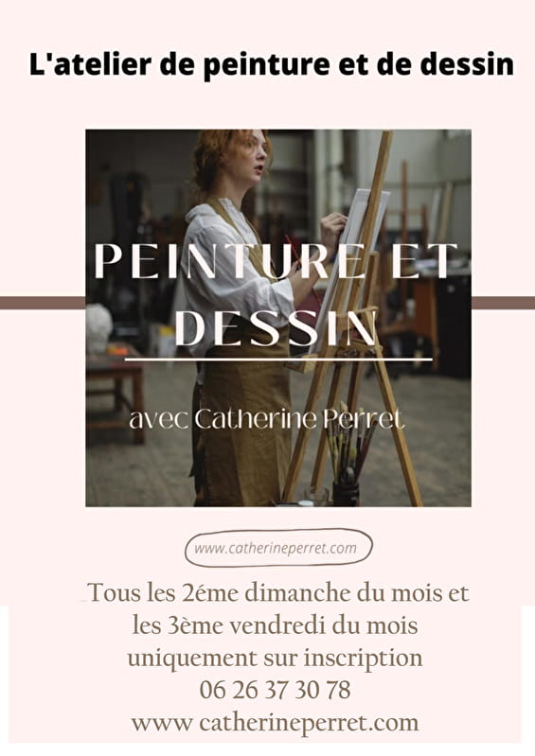This screenshot has width=535, height=756.
Task: Click the text avec Catherine Perret
Action: click(x=266, y=419)
